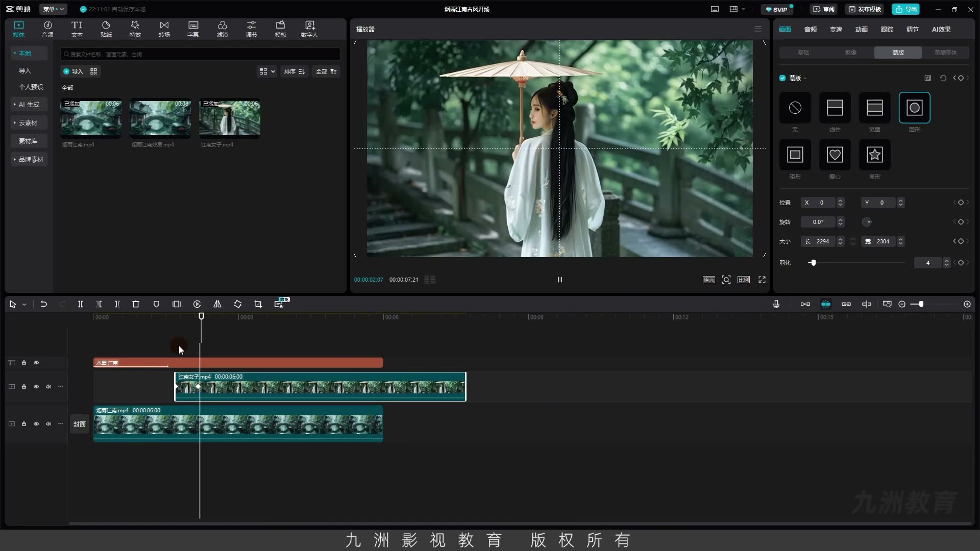
Task: Choose the star mask shape
Action: point(874,155)
